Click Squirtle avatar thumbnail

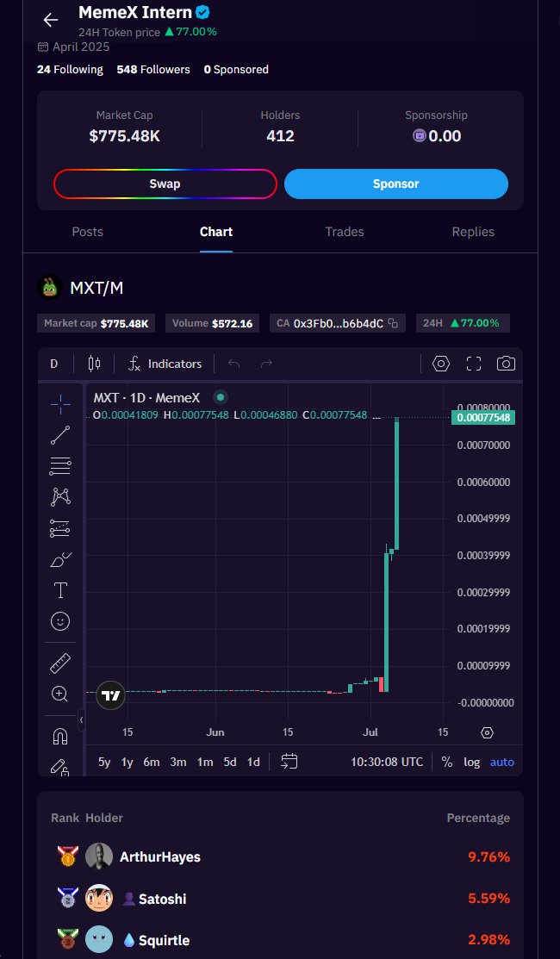pos(99,939)
